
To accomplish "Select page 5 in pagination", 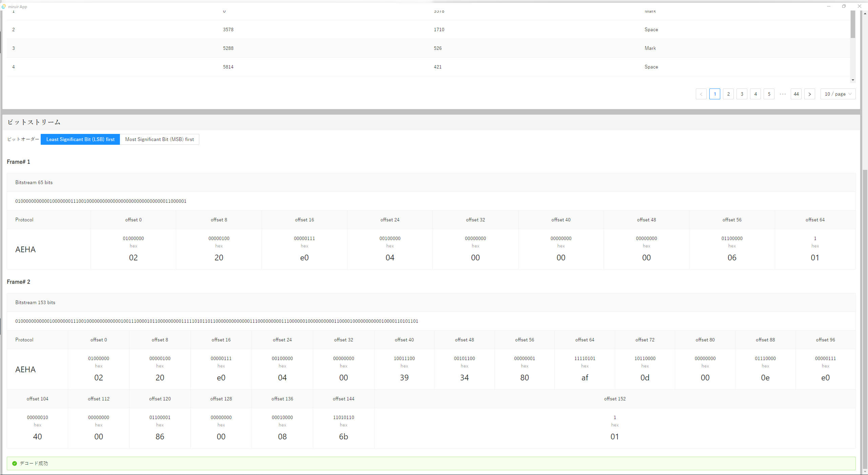I will point(769,94).
